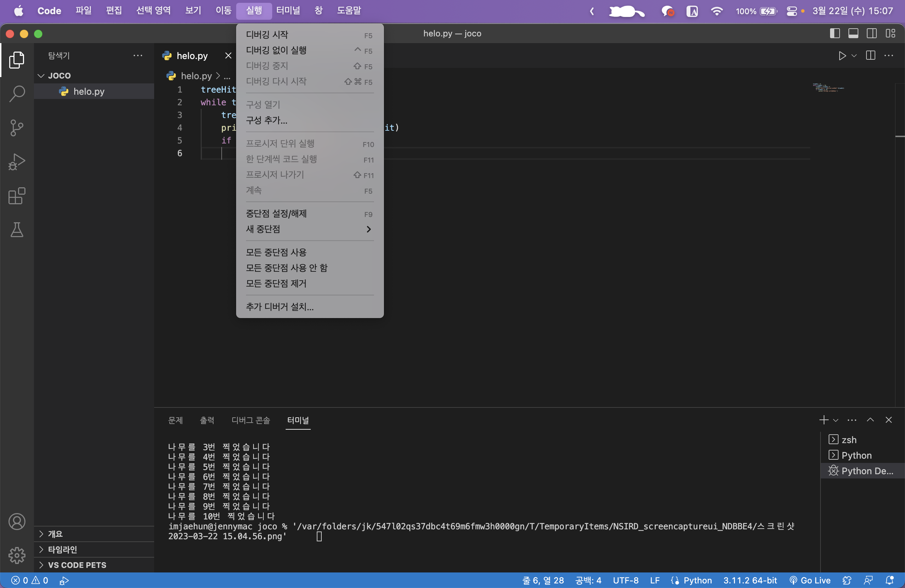Choose 모든 중단점 사용 안 함

310,268
